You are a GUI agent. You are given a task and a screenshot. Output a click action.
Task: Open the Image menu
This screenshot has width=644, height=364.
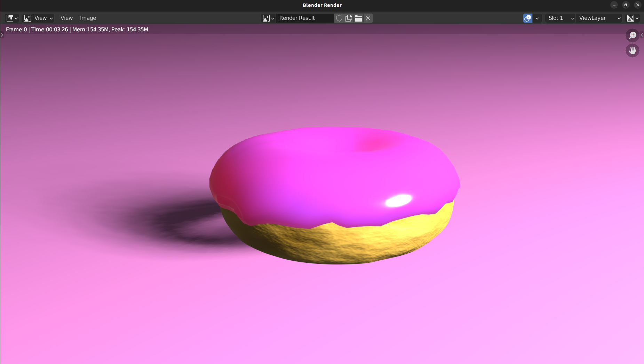(88, 18)
